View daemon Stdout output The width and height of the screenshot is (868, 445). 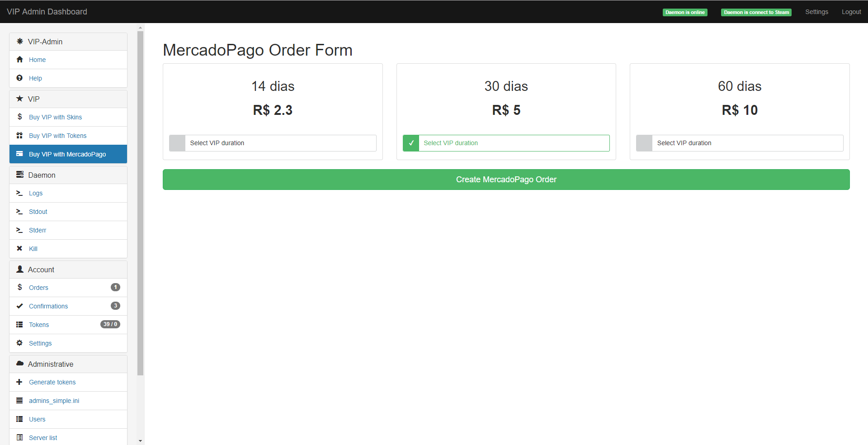point(68,212)
